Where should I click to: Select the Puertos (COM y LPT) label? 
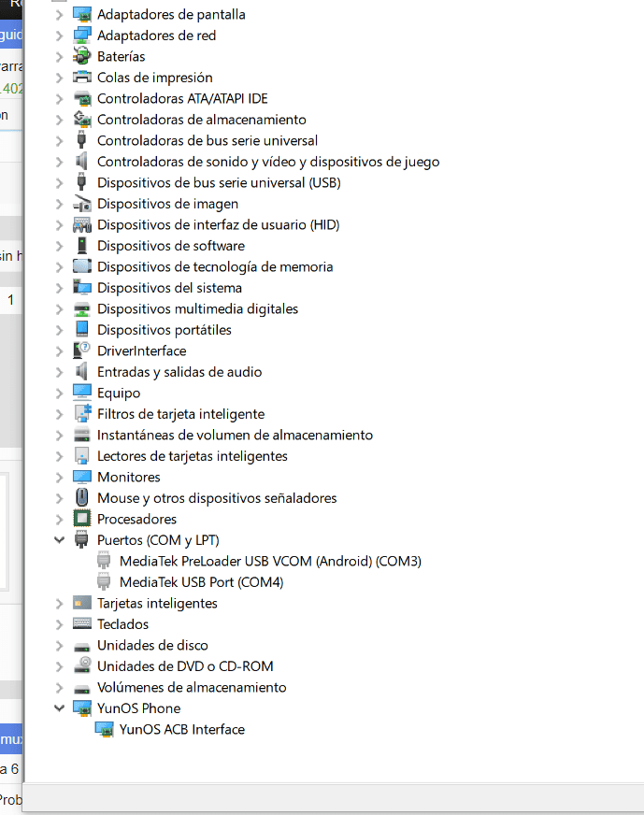[x=158, y=540]
